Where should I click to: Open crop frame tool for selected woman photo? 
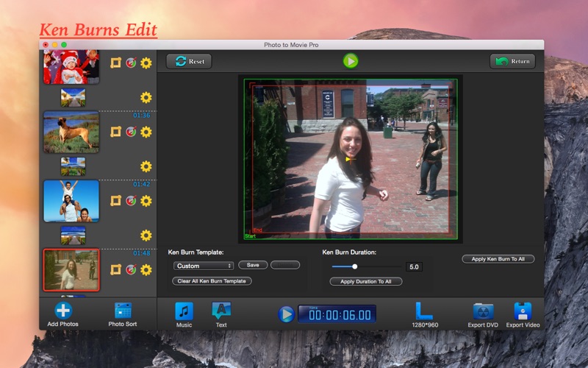tap(115, 269)
